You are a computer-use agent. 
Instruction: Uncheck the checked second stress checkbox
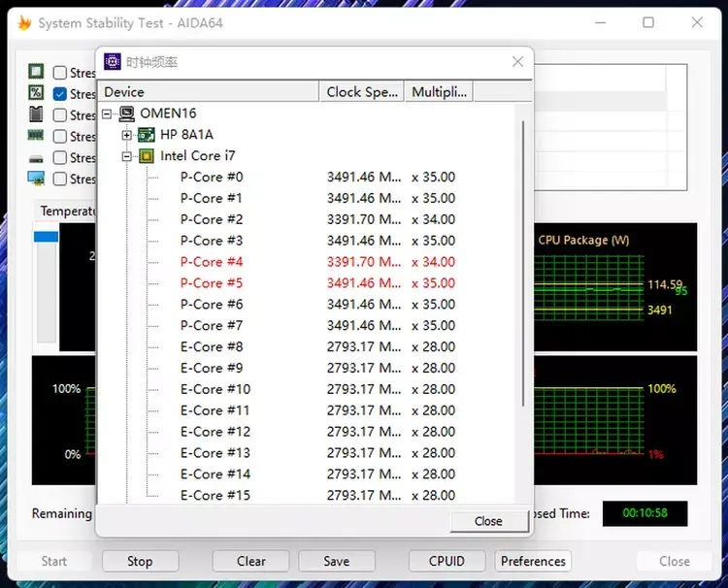pos(60,94)
